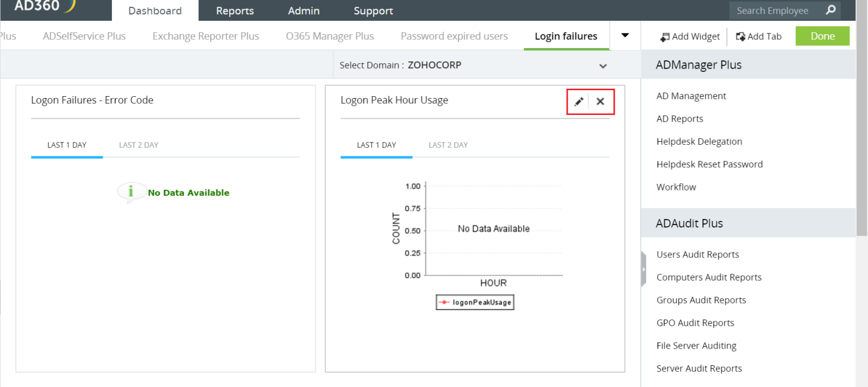
Task: Click the AD360 logo
Action: 44,5
